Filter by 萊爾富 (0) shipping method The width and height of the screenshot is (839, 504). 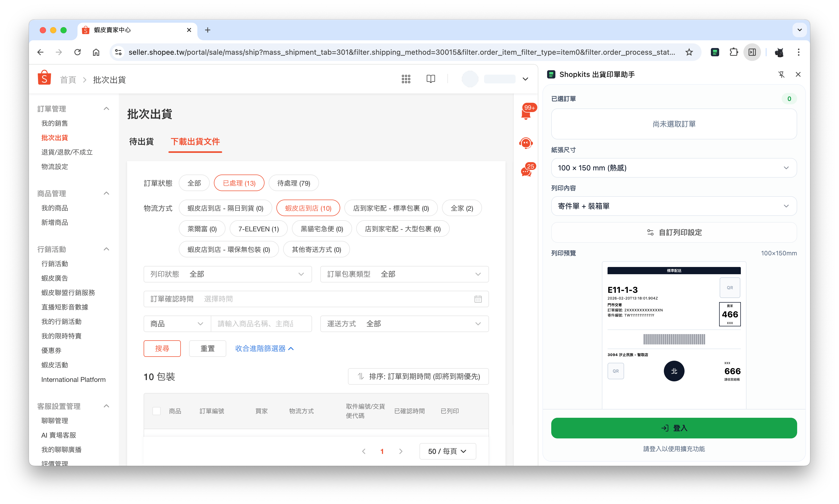coord(202,229)
